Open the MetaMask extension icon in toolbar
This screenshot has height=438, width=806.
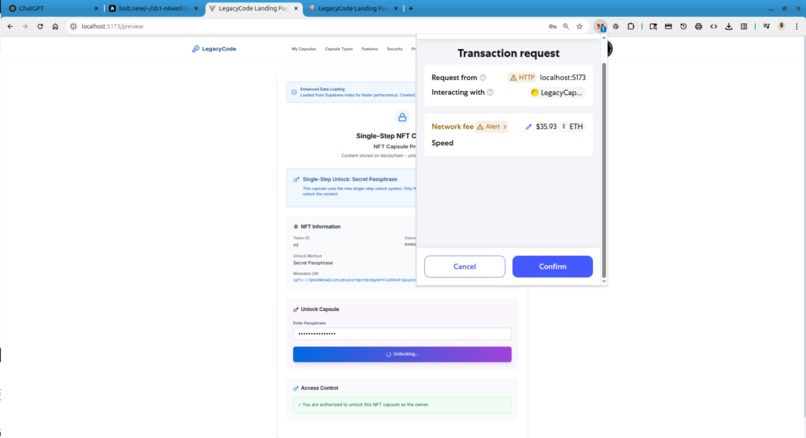pyautogui.click(x=600, y=26)
